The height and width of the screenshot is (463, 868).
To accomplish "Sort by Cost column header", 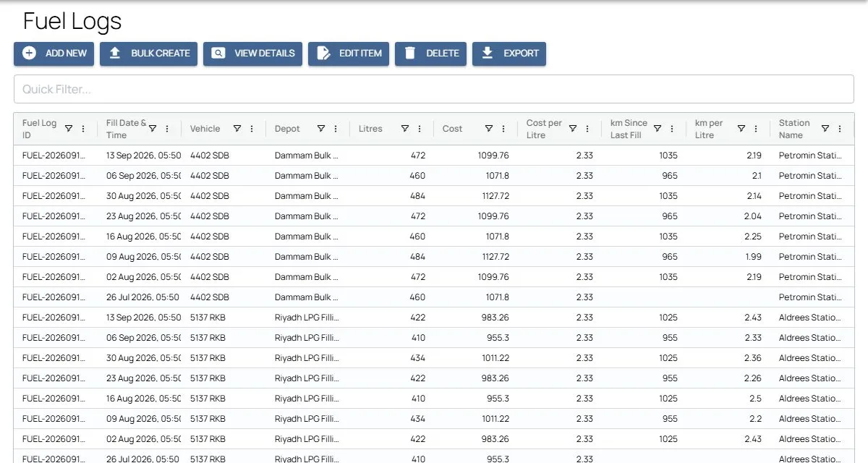I will click(452, 129).
